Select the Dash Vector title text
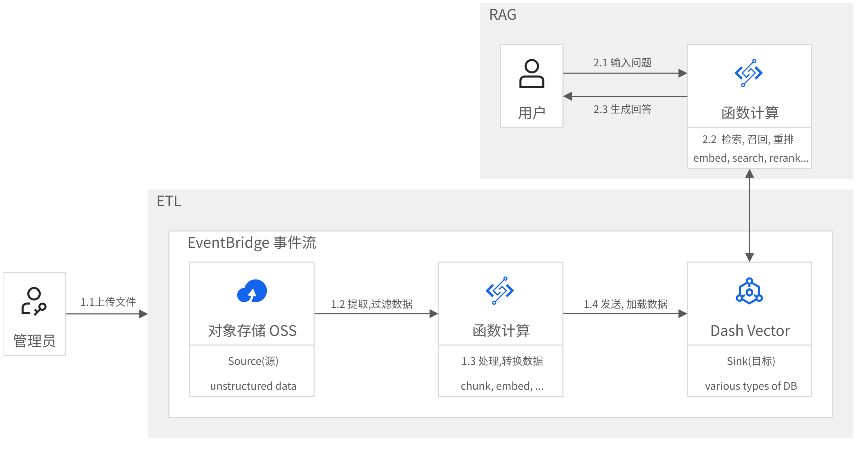This screenshot has height=453, width=868. [x=750, y=331]
